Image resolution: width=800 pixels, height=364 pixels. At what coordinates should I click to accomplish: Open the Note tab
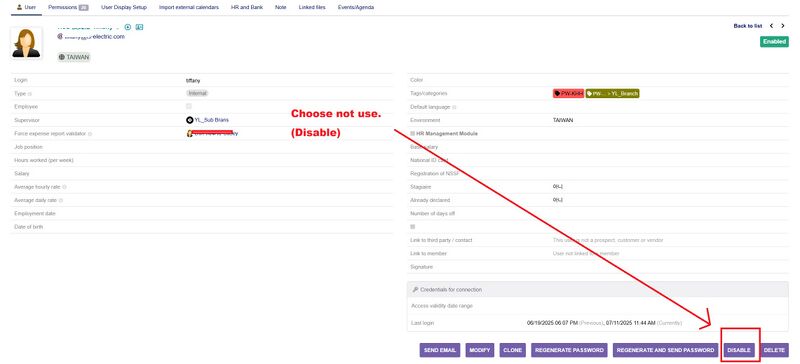(281, 8)
